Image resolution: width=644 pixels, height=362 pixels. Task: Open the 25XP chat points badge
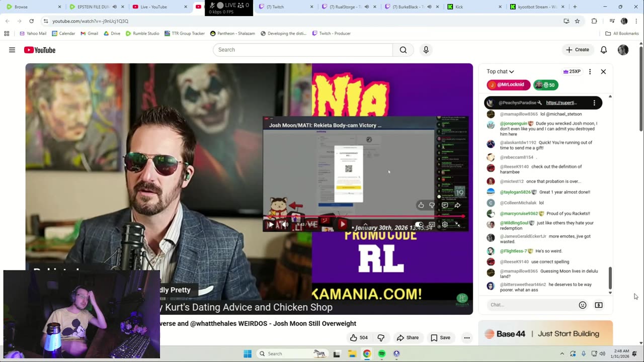pos(572,71)
